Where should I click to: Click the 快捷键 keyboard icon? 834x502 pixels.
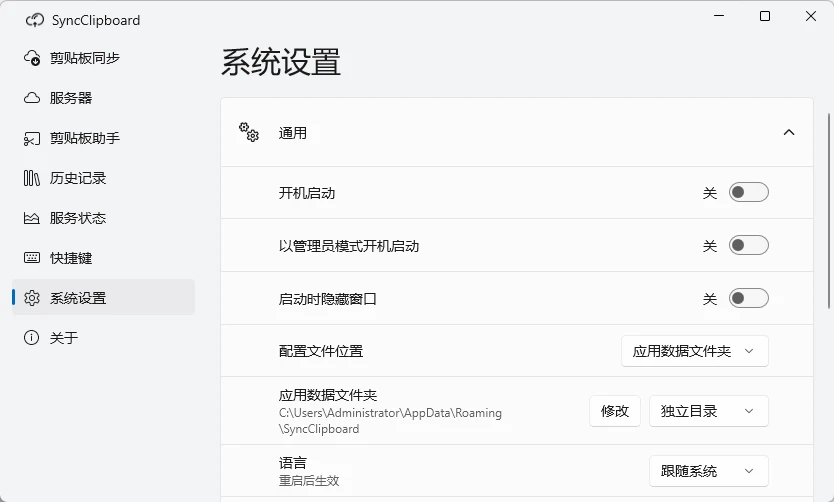(32, 258)
